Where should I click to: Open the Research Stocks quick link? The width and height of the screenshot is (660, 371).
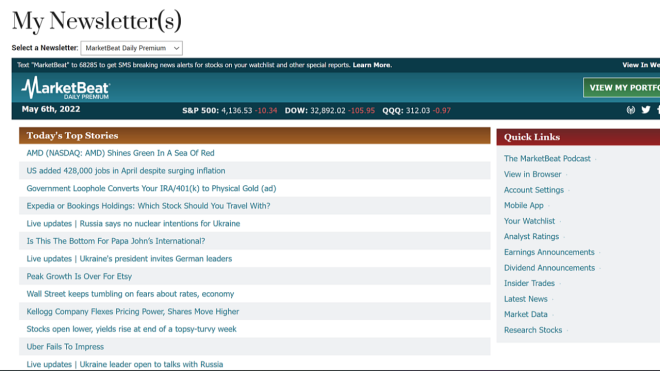[x=533, y=330]
